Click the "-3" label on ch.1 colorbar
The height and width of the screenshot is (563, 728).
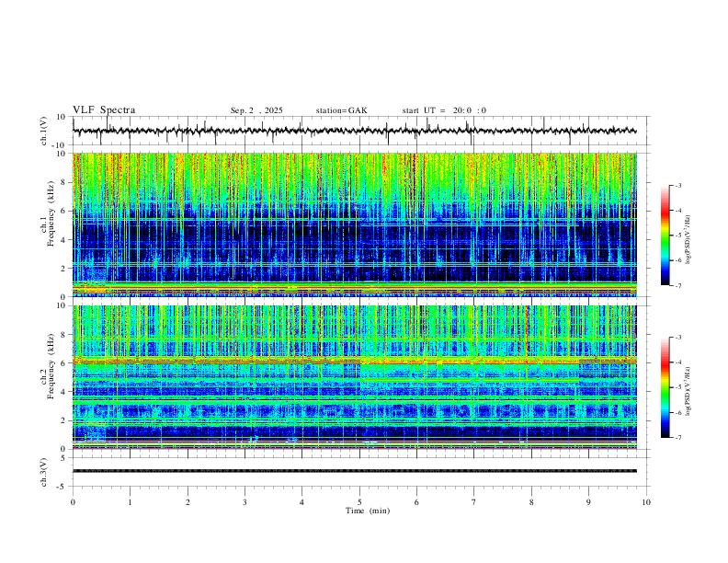pos(677,185)
